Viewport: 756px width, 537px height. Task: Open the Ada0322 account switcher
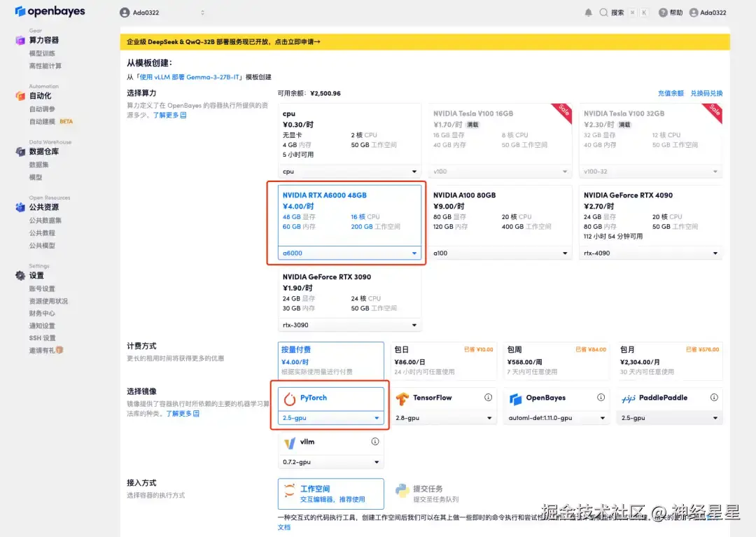click(x=162, y=13)
